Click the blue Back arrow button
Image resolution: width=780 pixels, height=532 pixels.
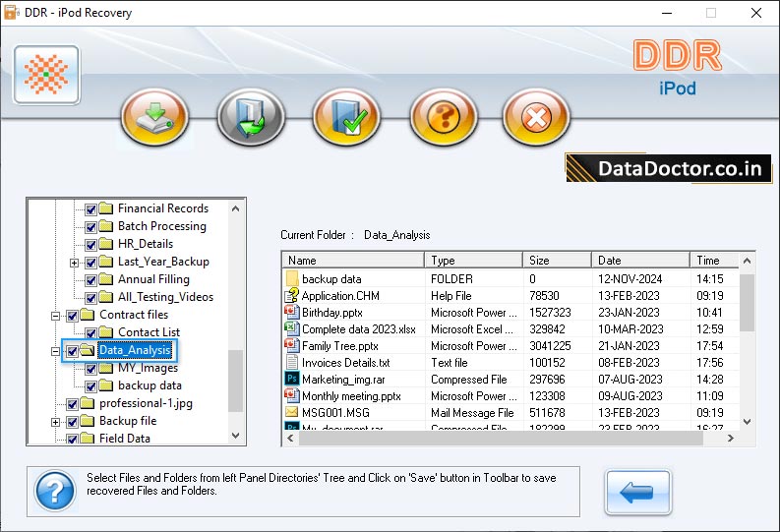pos(637,493)
